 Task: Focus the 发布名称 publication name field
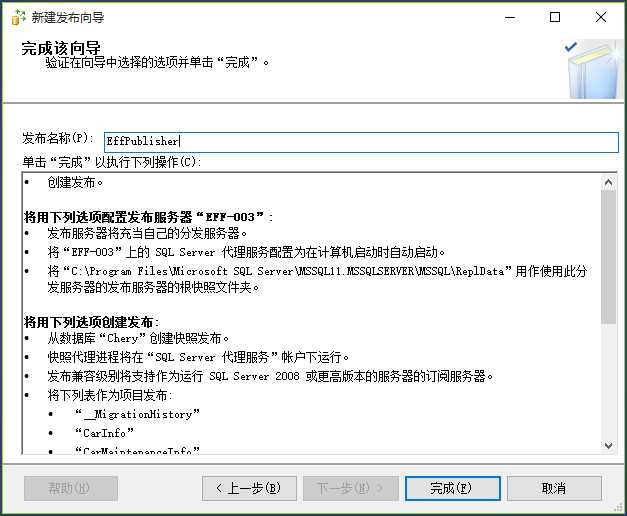(x=361, y=142)
